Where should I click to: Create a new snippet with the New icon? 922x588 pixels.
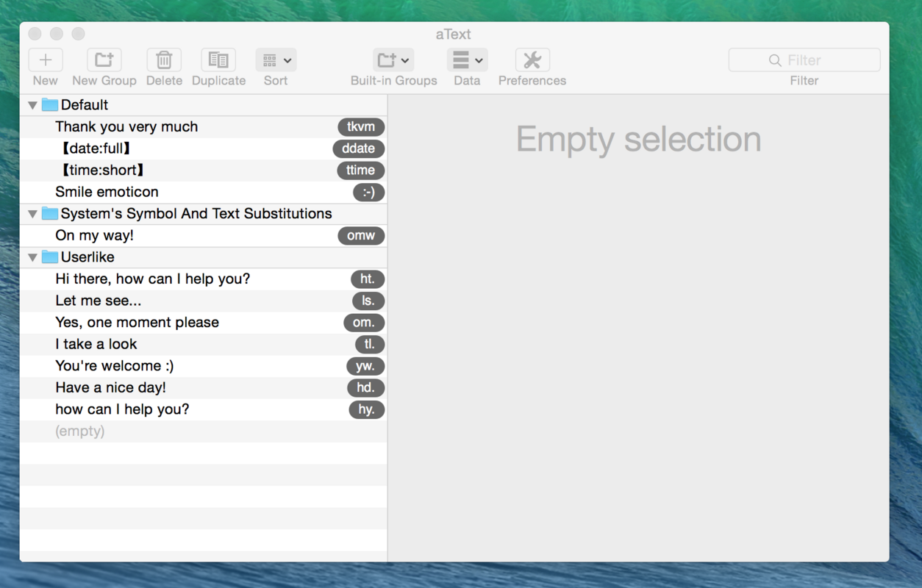pyautogui.click(x=45, y=60)
